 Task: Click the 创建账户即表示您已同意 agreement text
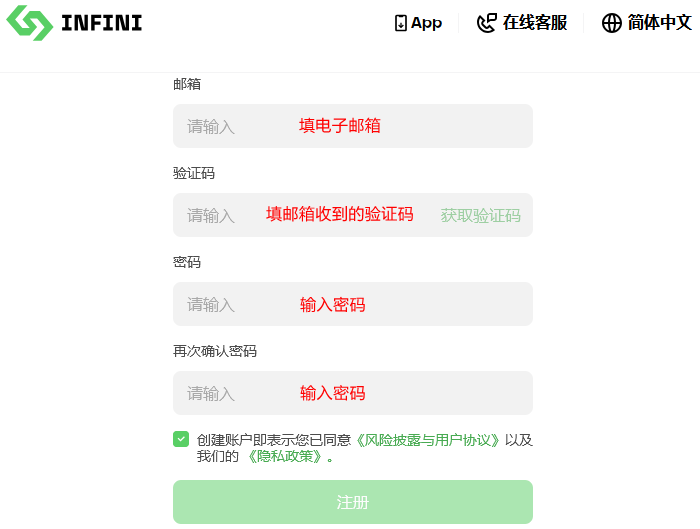pos(274,440)
